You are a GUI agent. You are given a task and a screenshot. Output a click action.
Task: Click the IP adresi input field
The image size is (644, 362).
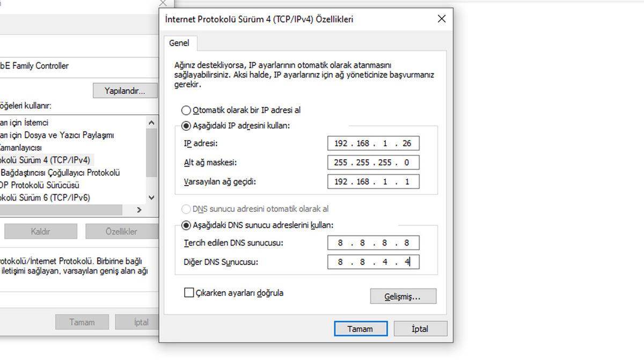374,143
